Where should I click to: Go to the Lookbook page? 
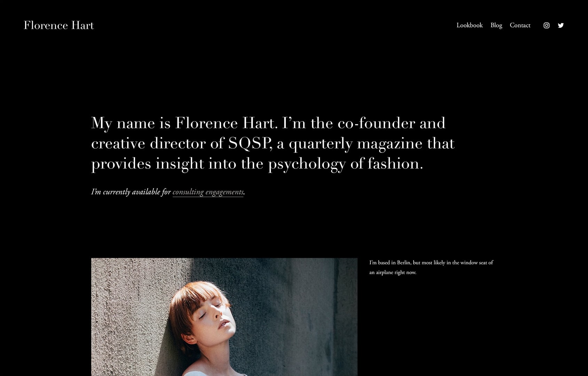point(470,25)
